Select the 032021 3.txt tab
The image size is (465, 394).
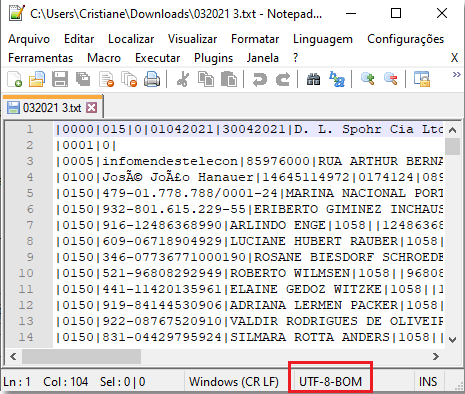[x=52, y=108]
